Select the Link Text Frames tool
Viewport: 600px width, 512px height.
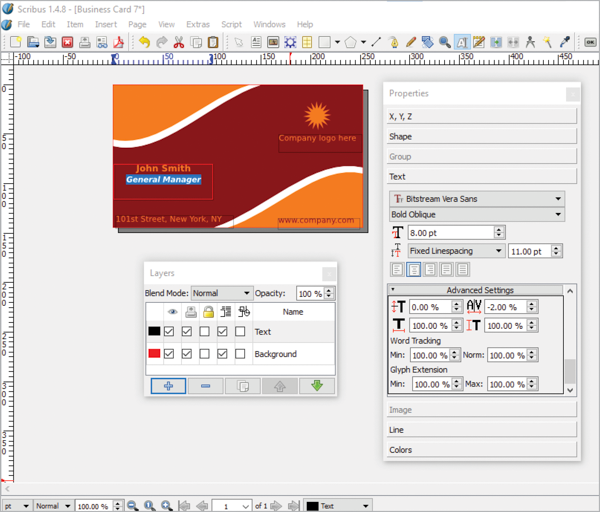click(496, 42)
